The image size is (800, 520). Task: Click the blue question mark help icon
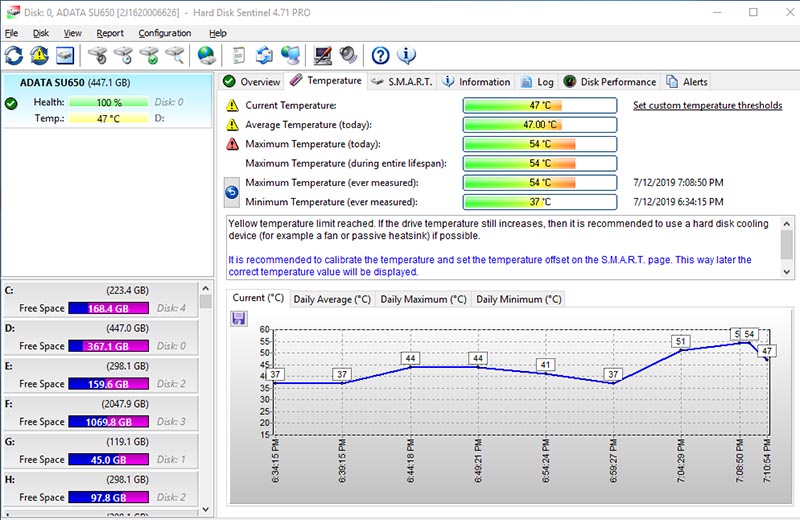click(x=380, y=55)
